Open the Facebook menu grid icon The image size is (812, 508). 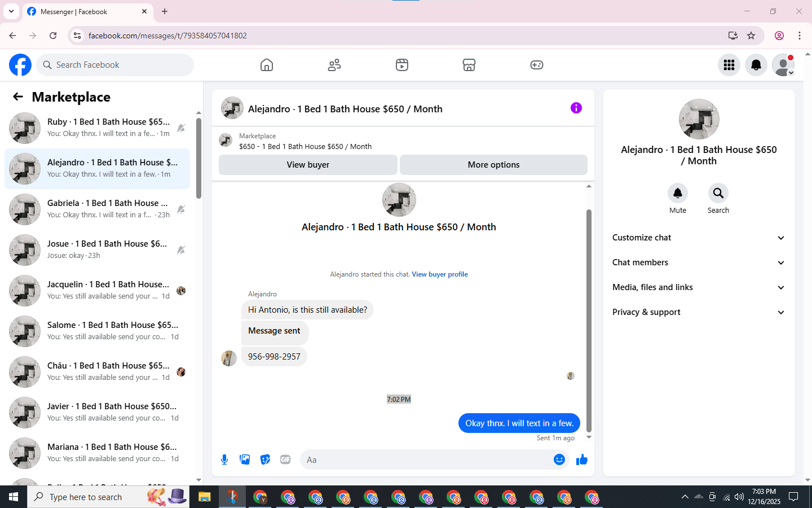[x=729, y=65]
